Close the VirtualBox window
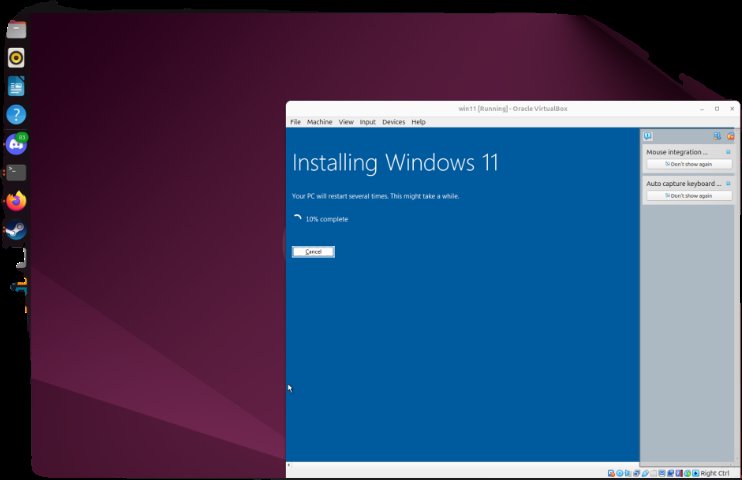 (732, 109)
